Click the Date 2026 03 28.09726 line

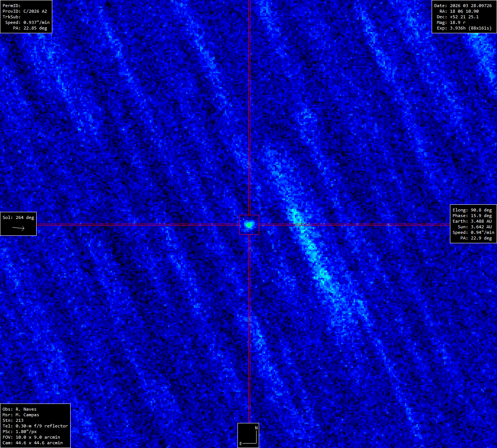463,6
